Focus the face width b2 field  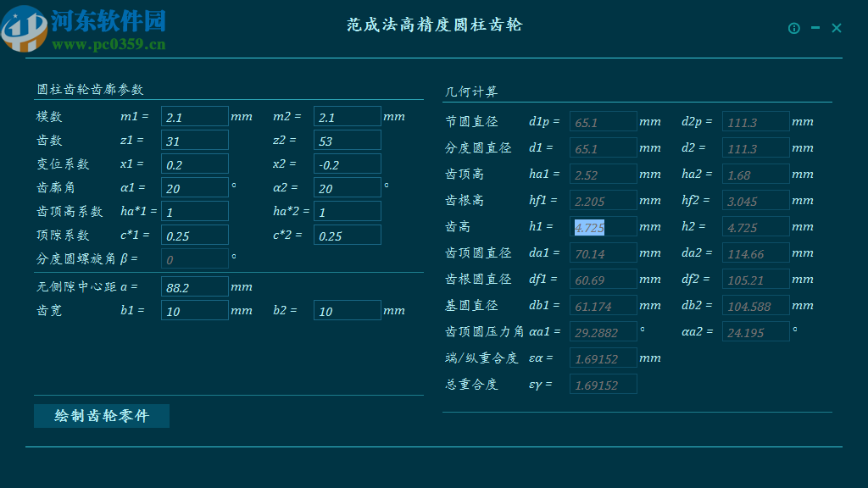click(347, 310)
